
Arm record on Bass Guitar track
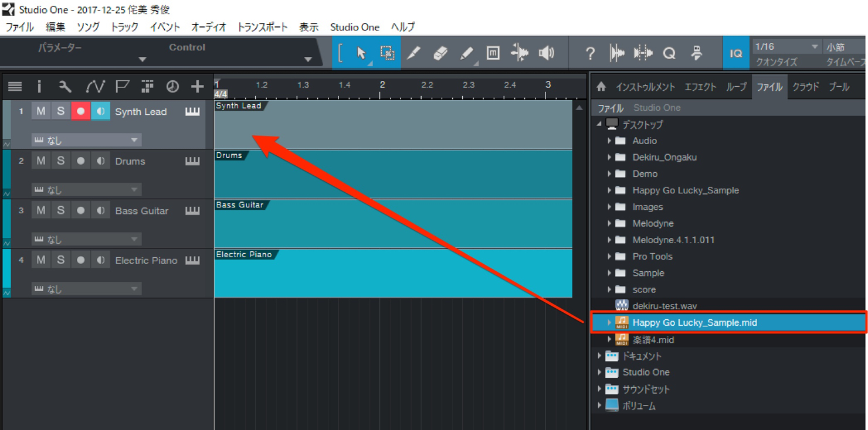(x=80, y=211)
